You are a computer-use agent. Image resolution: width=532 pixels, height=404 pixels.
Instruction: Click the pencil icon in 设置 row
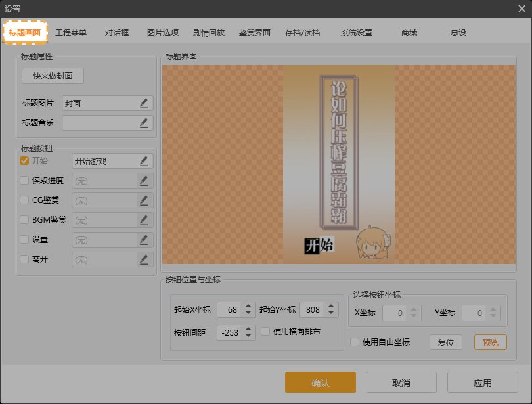tap(144, 240)
